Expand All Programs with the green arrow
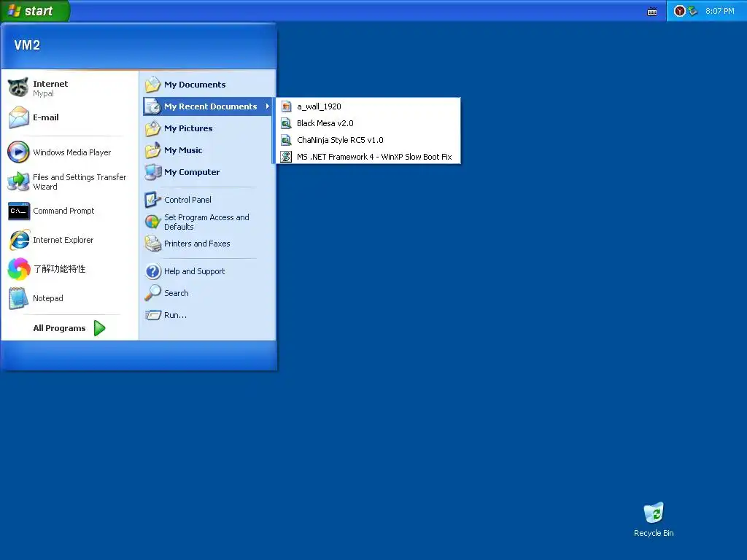 point(99,328)
